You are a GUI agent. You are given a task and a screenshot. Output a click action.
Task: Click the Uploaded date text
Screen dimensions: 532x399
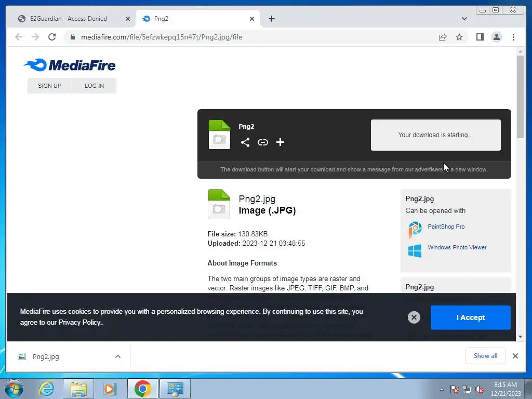point(256,243)
